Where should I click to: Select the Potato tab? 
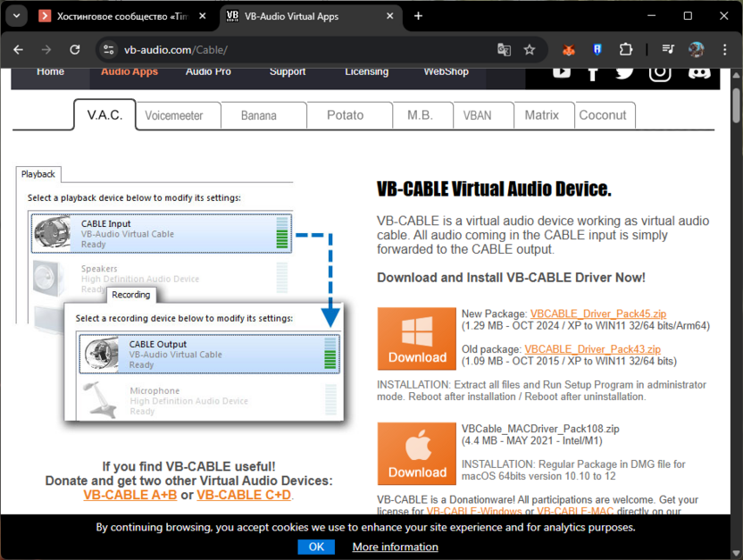345,115
